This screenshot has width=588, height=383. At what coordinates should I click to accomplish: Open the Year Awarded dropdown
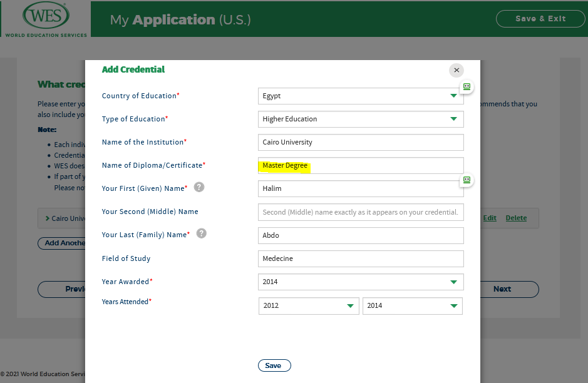coord(453,282)
